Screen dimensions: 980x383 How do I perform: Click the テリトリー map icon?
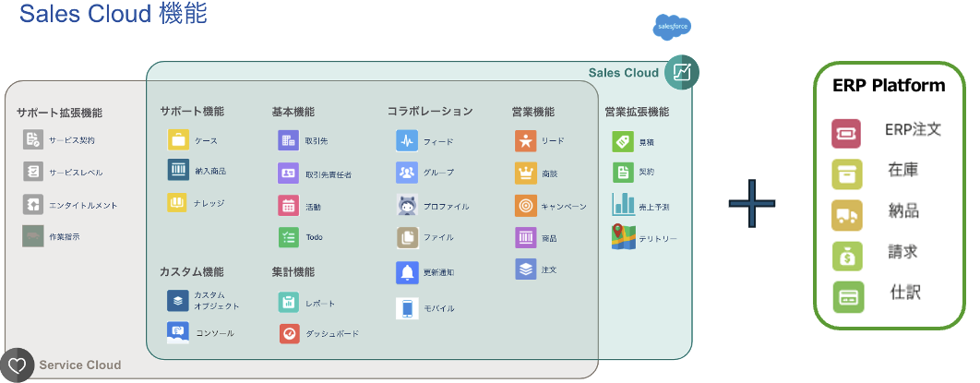coord(623,237)
